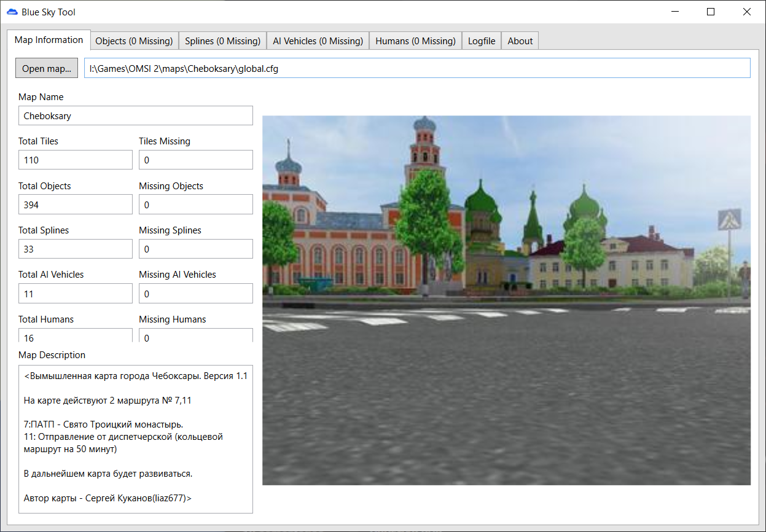Click the Cheboksary map preview image

tap(506, 300)
